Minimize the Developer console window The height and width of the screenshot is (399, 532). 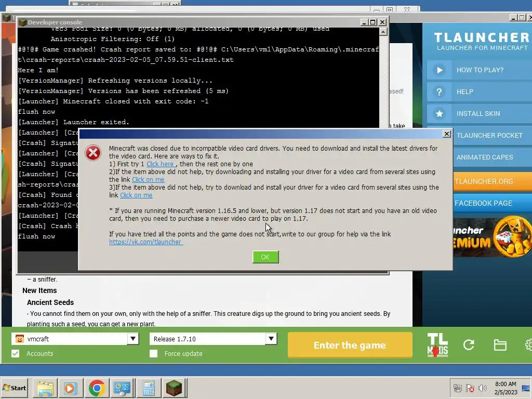coord(364,22)
